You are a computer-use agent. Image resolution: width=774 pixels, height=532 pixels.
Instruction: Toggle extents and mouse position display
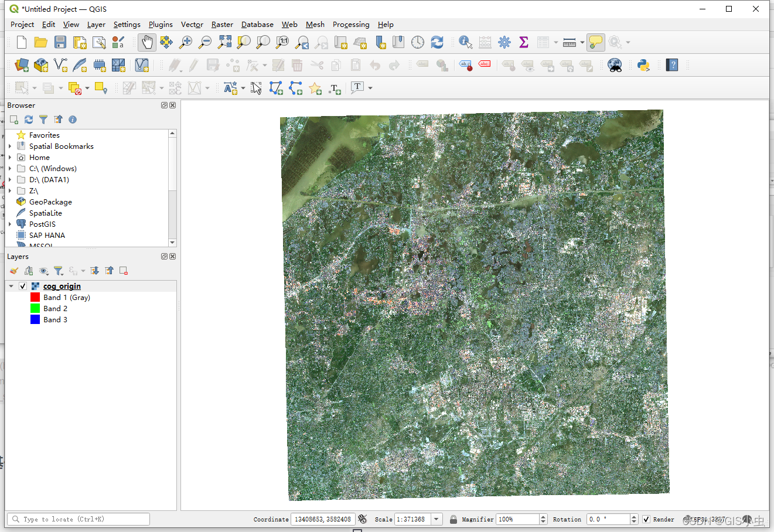point(363,519)
